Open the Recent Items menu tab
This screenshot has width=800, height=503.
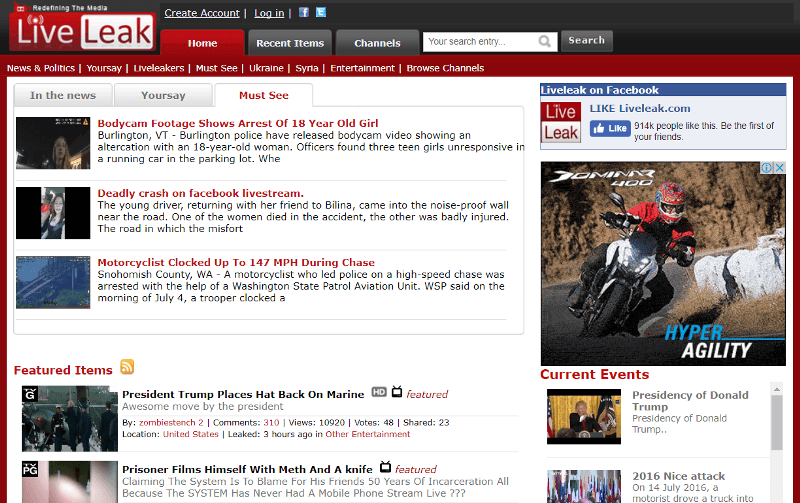[290, 43]
